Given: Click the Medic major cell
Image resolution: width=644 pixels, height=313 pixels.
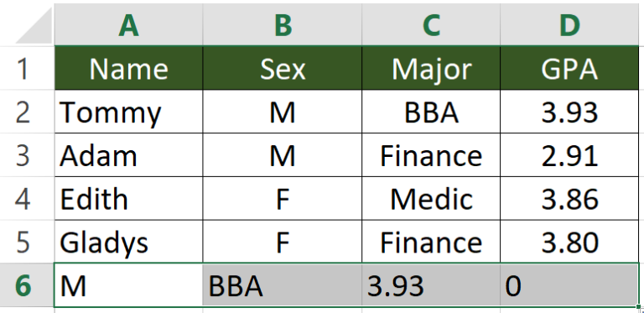Looking at the screenshot, I should click(431, 198).
